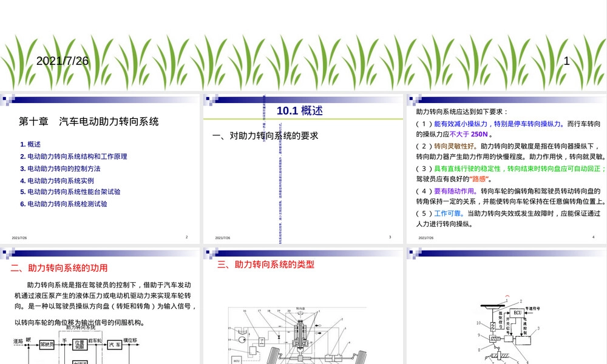Click page number 3 on the 概述 slide
The height and width of the screenshot is (364, 607).
click(x=390, y=237)
